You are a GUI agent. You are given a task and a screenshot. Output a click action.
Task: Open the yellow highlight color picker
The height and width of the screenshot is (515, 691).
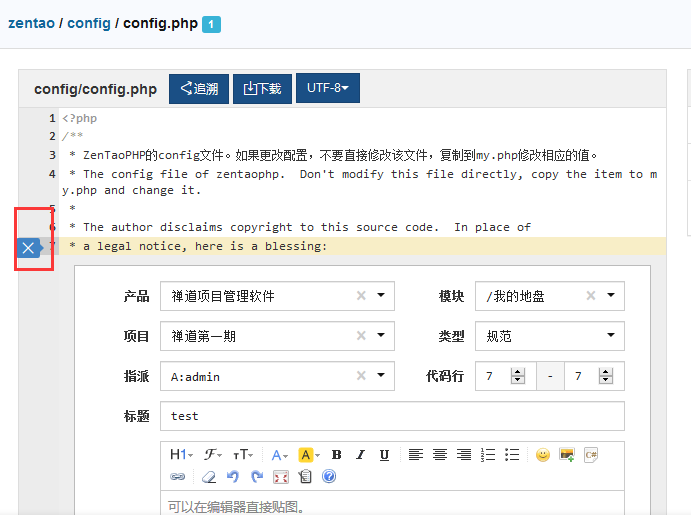pyautogui.click(x=309, y=455)
